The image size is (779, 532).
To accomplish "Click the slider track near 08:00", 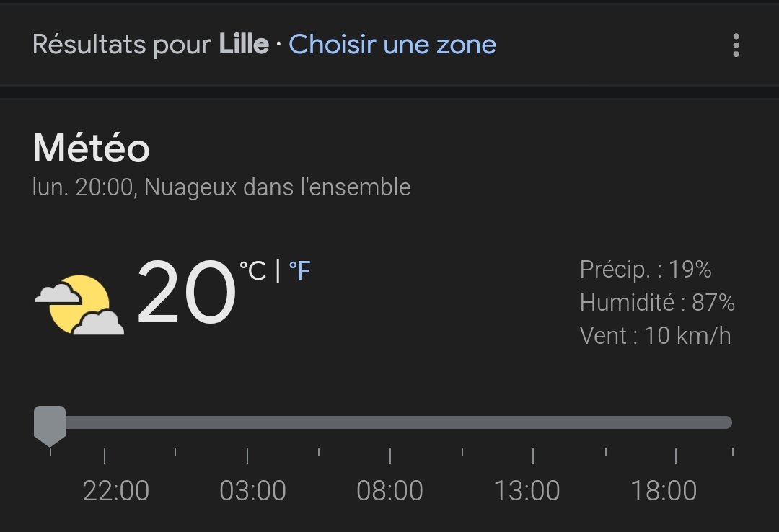I will click(390, 422).
